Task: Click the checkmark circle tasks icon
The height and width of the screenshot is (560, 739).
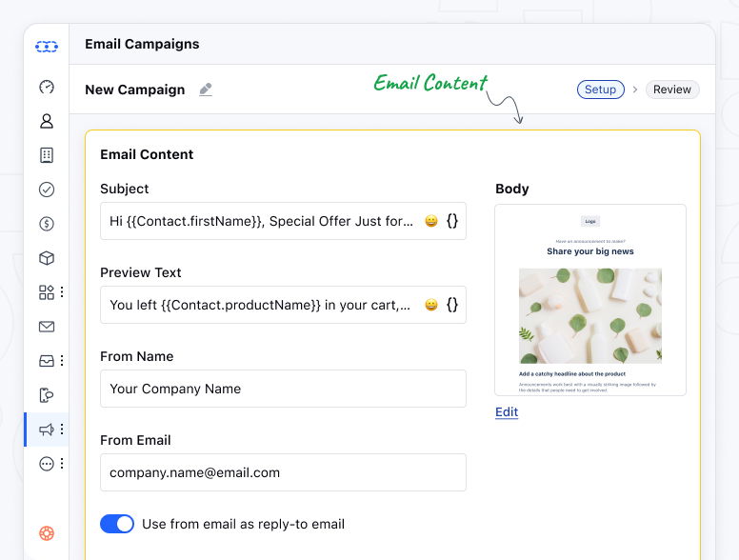Action: (47, 190)
